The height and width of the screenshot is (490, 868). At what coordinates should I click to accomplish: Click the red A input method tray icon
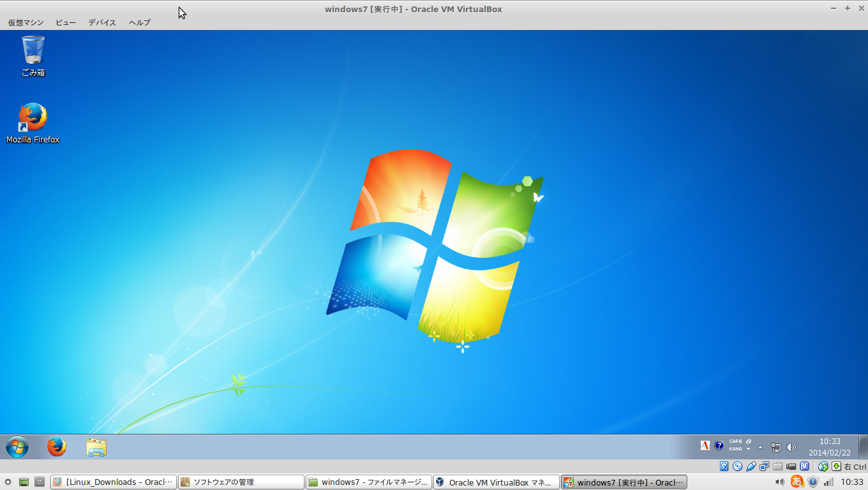tap(705, 445)
